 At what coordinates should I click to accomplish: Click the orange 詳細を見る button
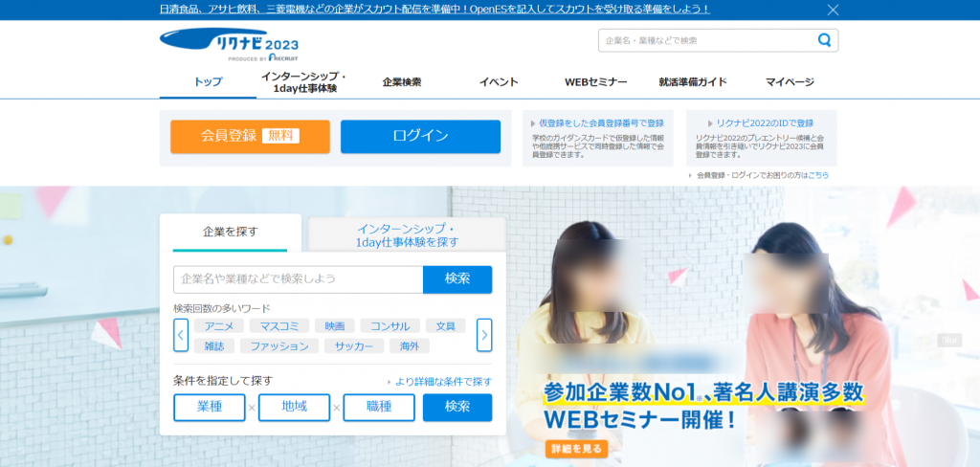(576, 448)
